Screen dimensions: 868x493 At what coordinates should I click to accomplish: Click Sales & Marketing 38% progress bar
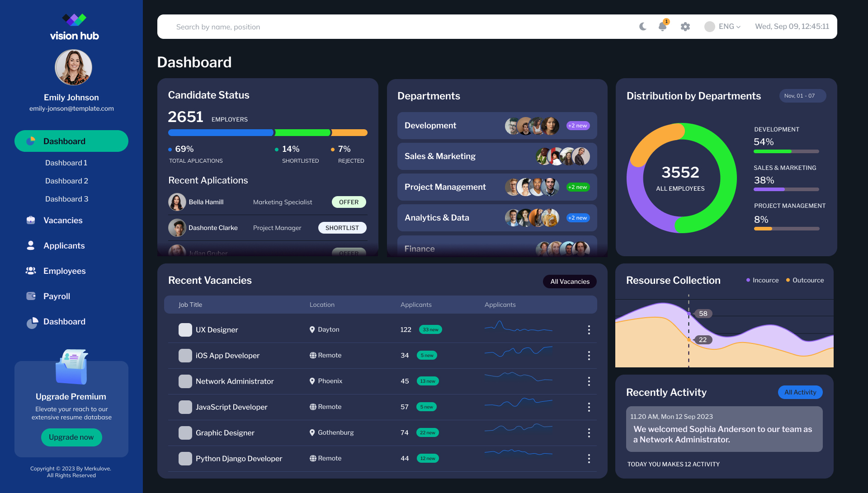coord(786,189)
